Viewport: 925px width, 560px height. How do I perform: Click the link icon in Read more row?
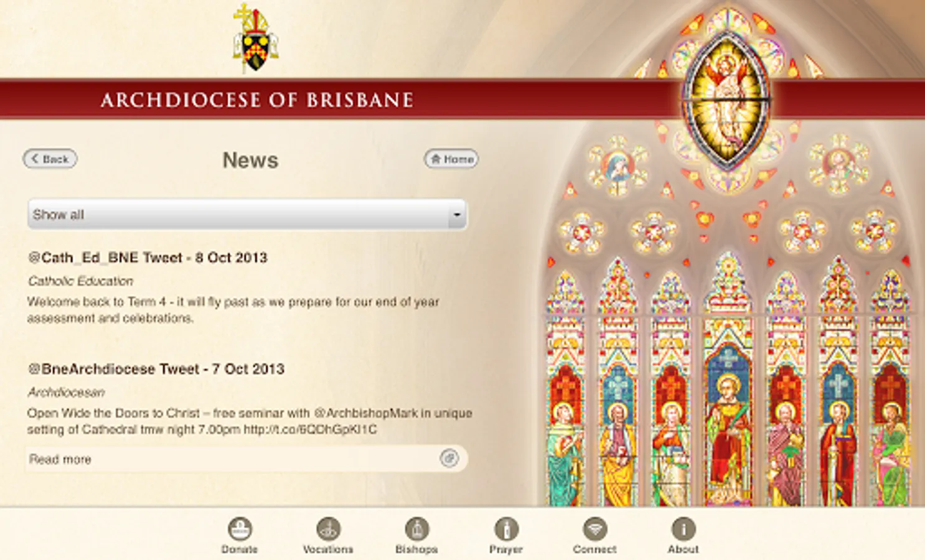pos(449,459)
